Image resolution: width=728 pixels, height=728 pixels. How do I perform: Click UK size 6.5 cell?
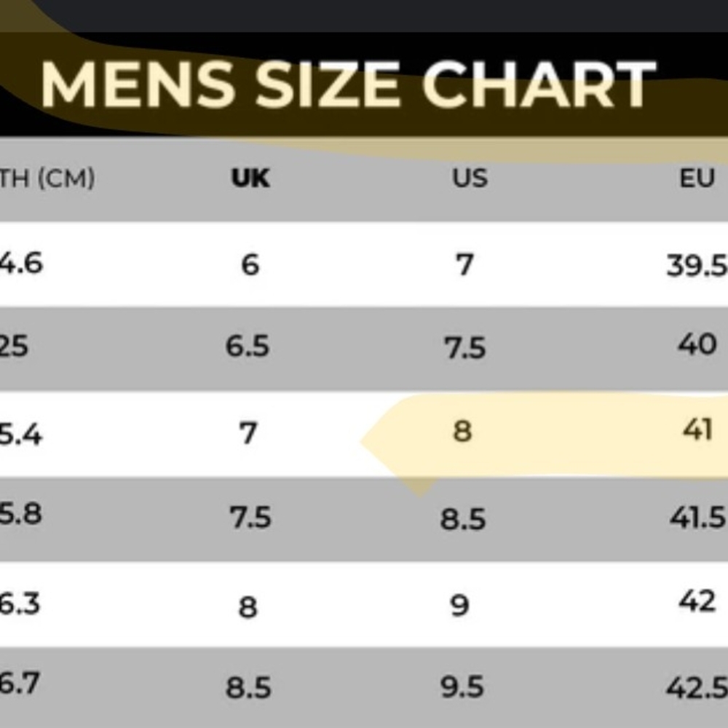coord(248,346)
